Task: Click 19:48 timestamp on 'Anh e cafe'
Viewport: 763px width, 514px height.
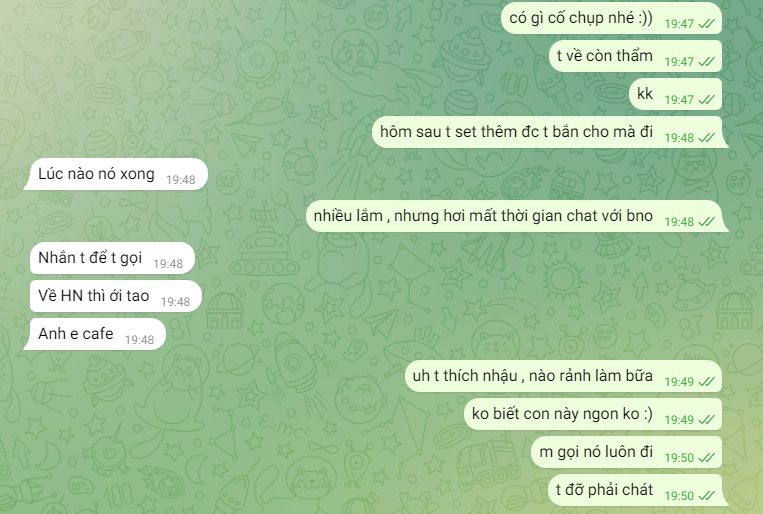Action: pos(139,340)
